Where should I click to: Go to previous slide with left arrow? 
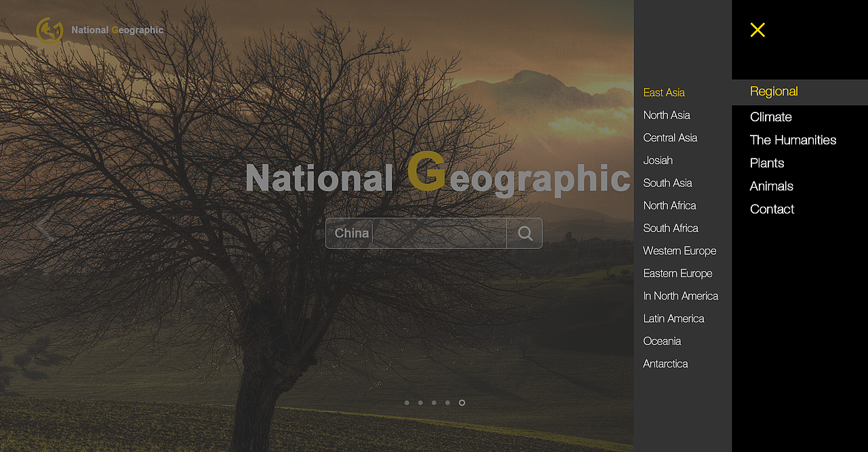point(45,225)
